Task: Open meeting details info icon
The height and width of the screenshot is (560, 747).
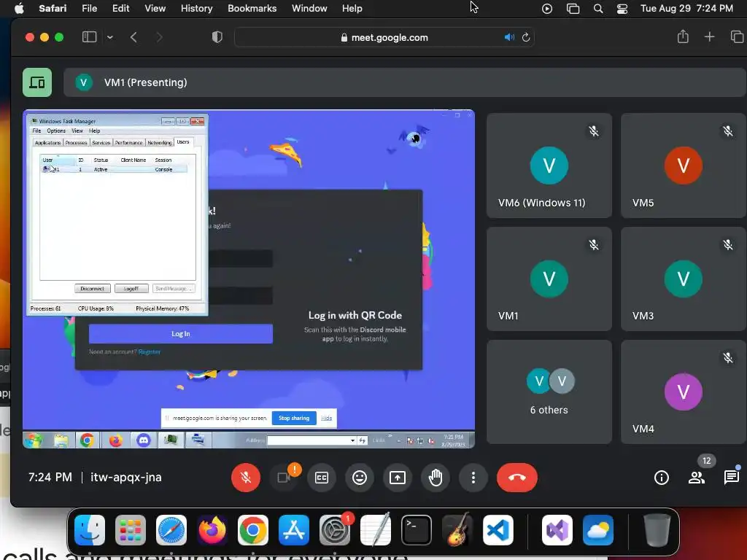Action: point(661,477)
